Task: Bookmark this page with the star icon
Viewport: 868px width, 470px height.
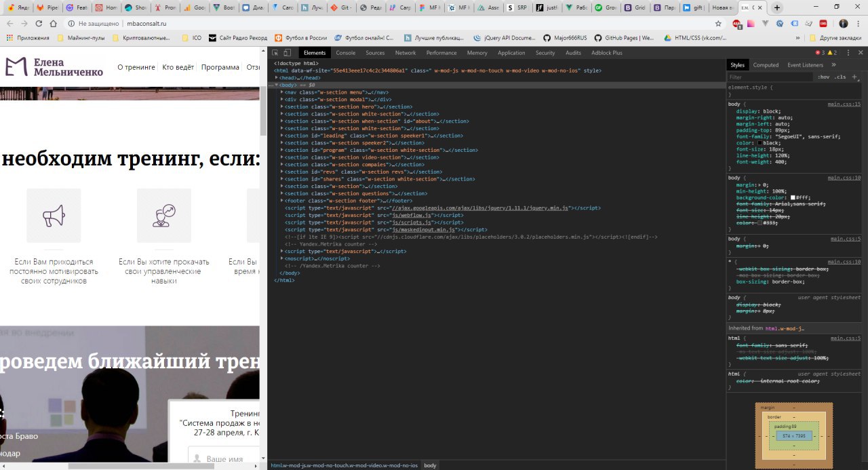Action: 718,23
